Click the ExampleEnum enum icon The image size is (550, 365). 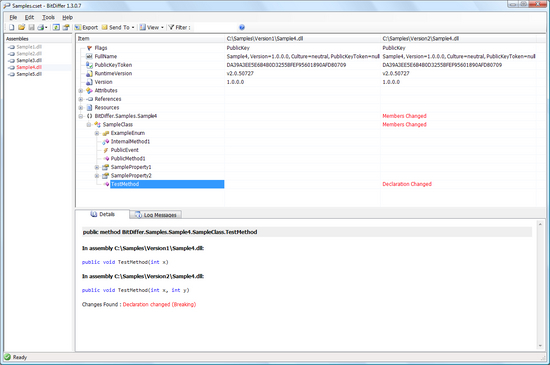click(106, 133)
